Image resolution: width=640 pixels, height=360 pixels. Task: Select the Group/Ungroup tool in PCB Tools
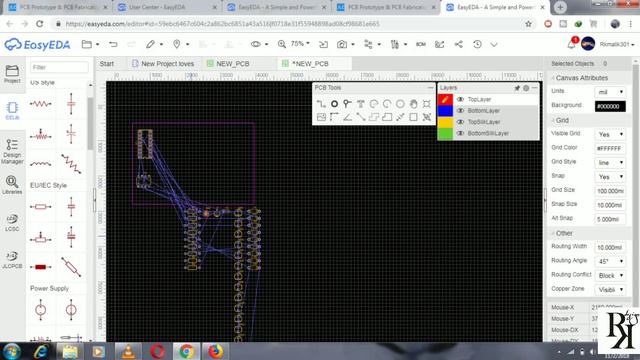point(427,117)
